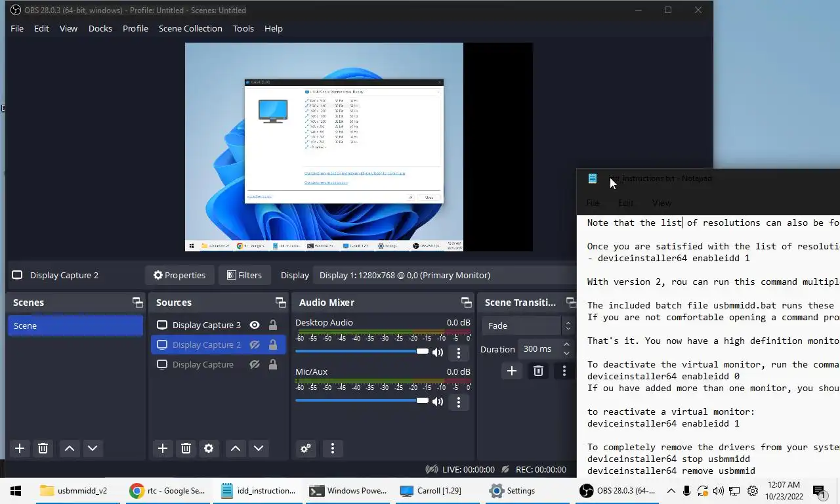Select Display Capture 3 source row
This screenshot has width=840, height=504.
tap(219, 325)
